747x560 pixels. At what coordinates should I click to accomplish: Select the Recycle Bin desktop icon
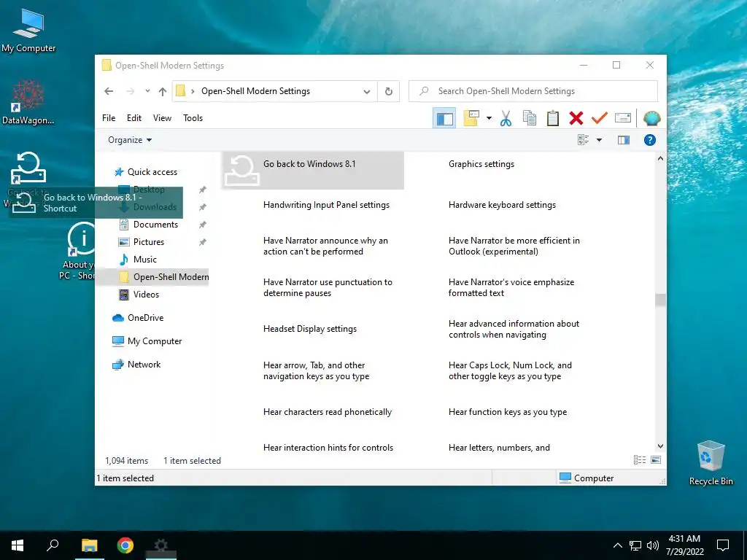[711, 462]
